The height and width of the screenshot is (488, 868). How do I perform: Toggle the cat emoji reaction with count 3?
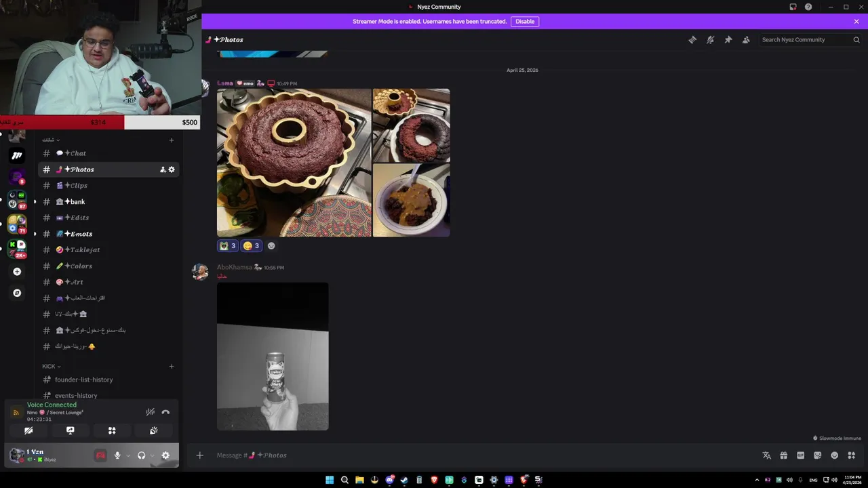click(x=227, y=246)
